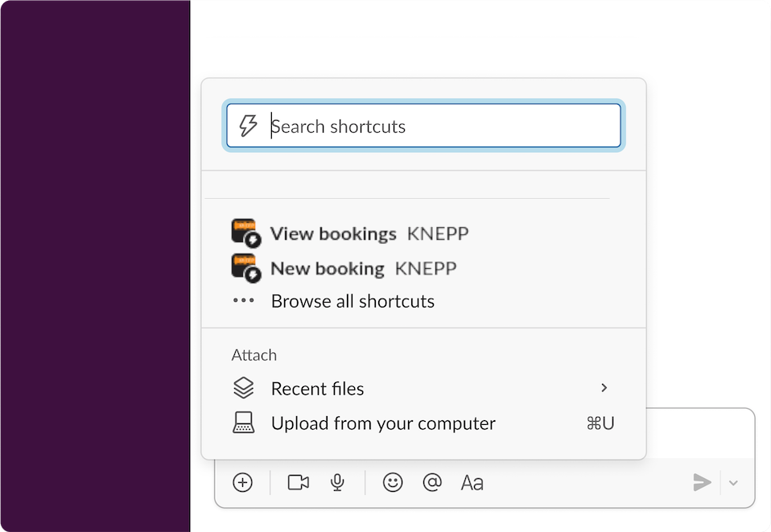Image resolution: width=771 pixels, height=532 pixels.
Task: Click the KNEPP app icon for New booking
Action: (x=244, y=267)
